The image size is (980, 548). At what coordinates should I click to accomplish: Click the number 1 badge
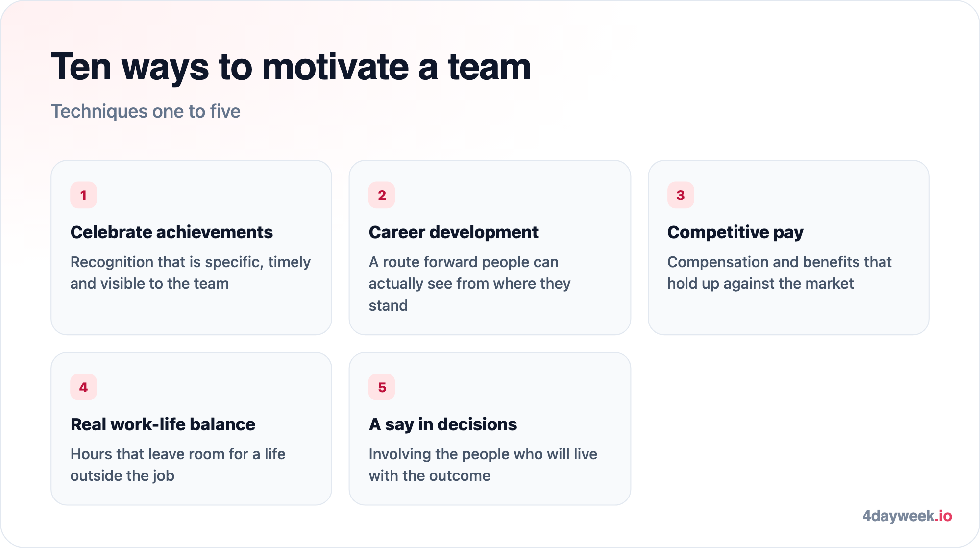coord(83,195)
